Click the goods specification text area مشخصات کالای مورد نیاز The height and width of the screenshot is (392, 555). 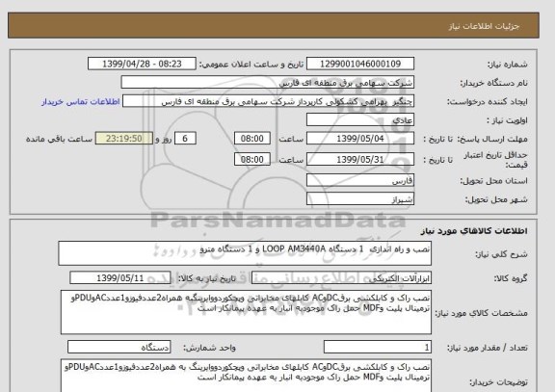246,312
